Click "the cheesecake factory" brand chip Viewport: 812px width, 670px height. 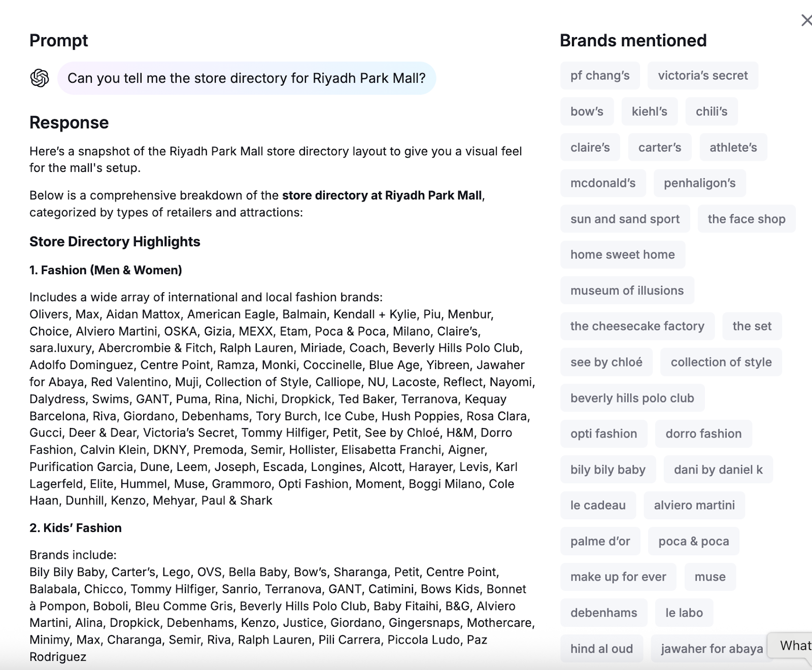click(637, 326)
